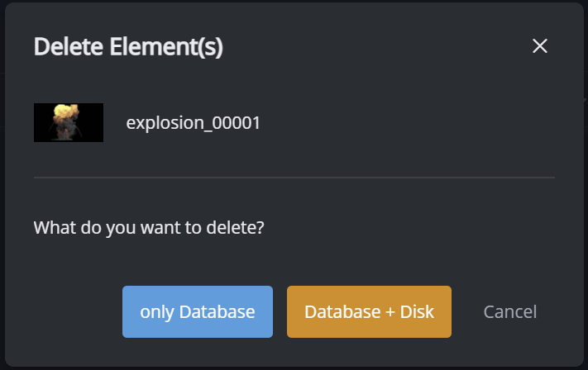Cancel the delete operation
The width and height of the screenshot is (588, 370).
[x=510, y=312]
